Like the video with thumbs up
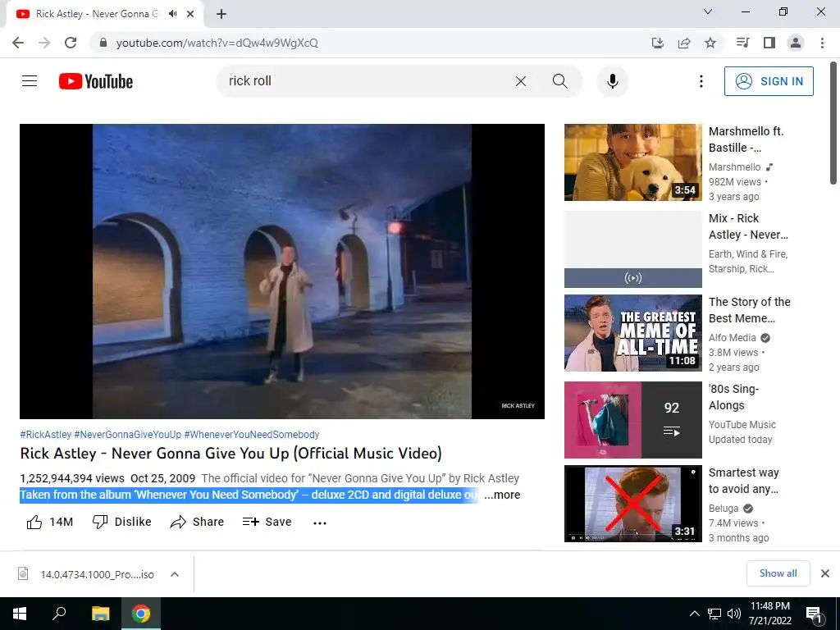The height and width of the screenshot is (630, 840). point(50,522)
